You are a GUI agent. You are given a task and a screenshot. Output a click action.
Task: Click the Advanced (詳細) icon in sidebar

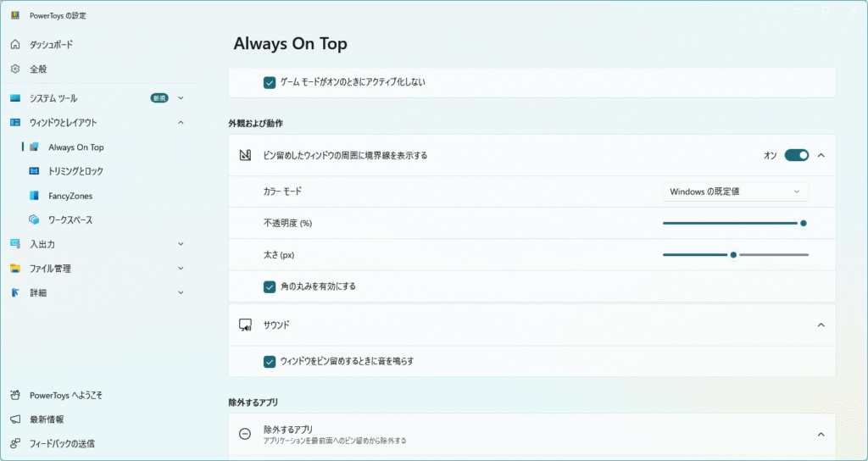point(15,292)
